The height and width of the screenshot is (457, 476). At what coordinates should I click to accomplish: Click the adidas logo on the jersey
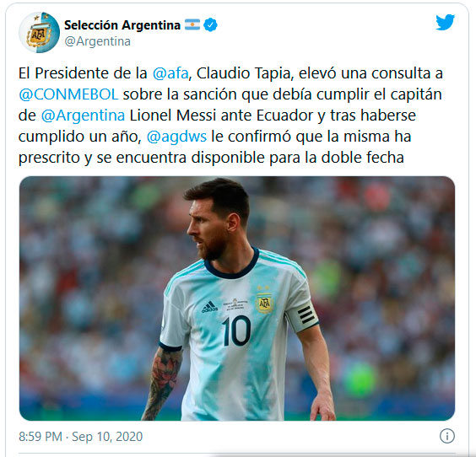[x=209, y=307]
